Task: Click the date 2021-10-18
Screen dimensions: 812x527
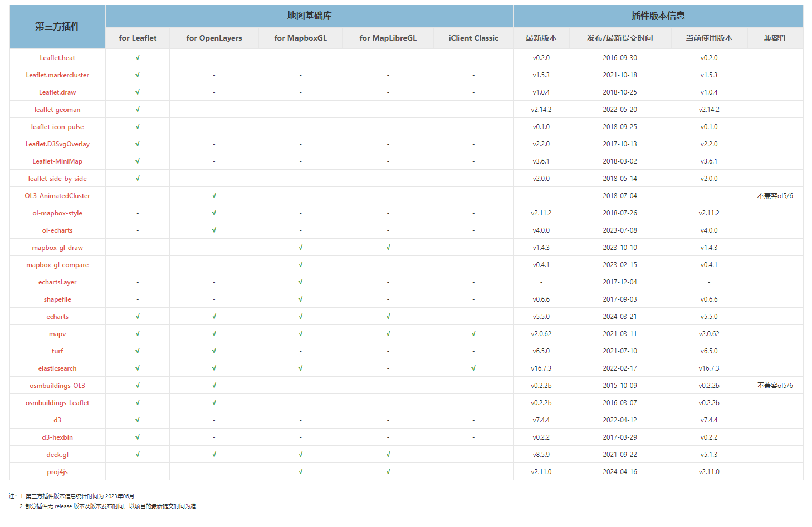Action: click(x=620, y=75)
